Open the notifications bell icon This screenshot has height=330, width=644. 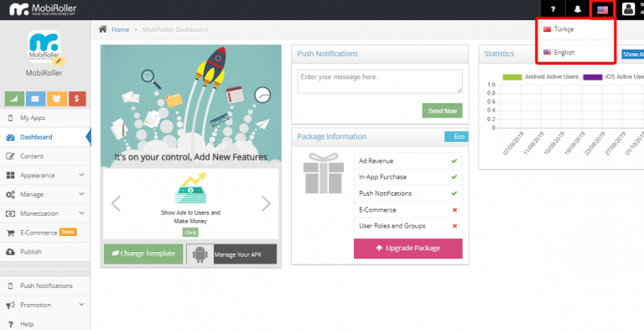[x=578, y=10]
